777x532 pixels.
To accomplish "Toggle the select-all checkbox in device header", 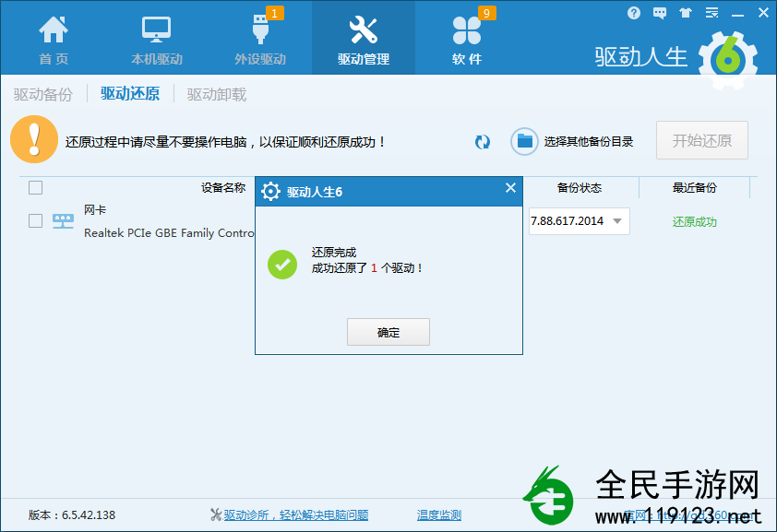I will (34, 187).
